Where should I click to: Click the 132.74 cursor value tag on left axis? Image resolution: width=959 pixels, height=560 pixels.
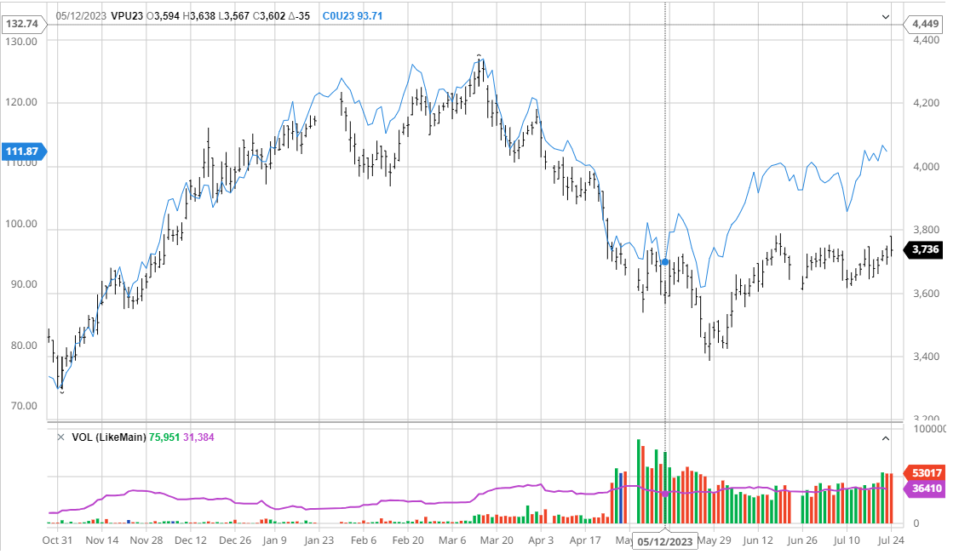click(24, 24)
